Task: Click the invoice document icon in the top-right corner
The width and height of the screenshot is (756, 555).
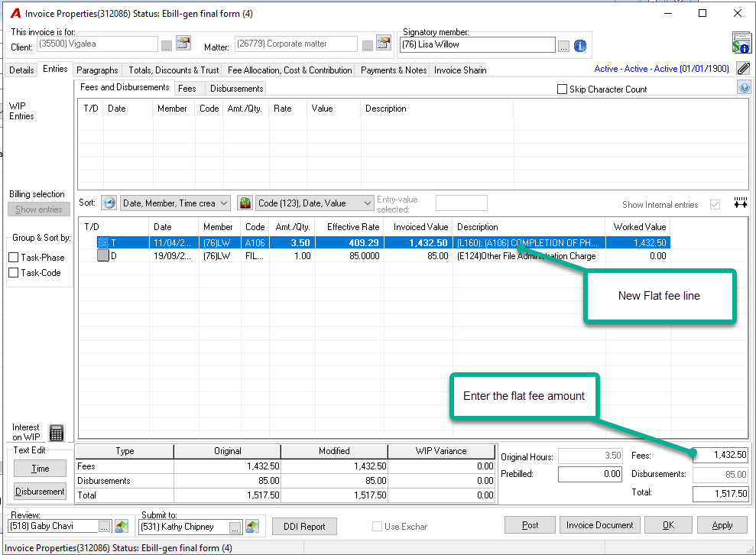Action: click(741, 43)
